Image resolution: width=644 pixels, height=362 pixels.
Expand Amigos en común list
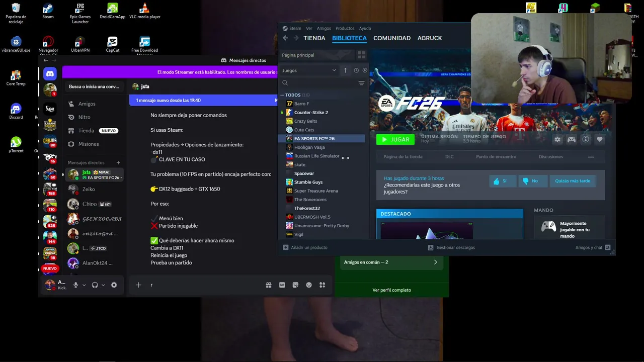pos(391,262)
